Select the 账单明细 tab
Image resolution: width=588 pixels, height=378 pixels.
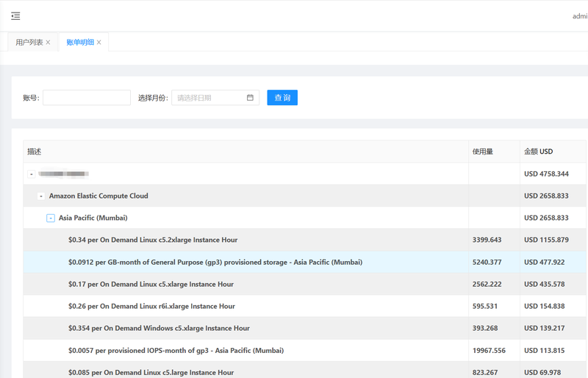click(80, 43)
